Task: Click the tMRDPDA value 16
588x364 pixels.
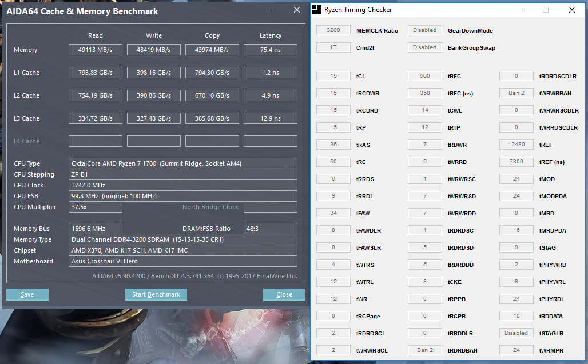Action: pyautogui.click(x=517, y=230)
